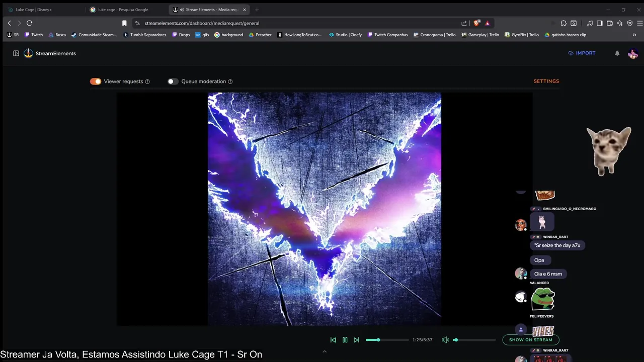Open a new browser tab

tap(257, 10)
